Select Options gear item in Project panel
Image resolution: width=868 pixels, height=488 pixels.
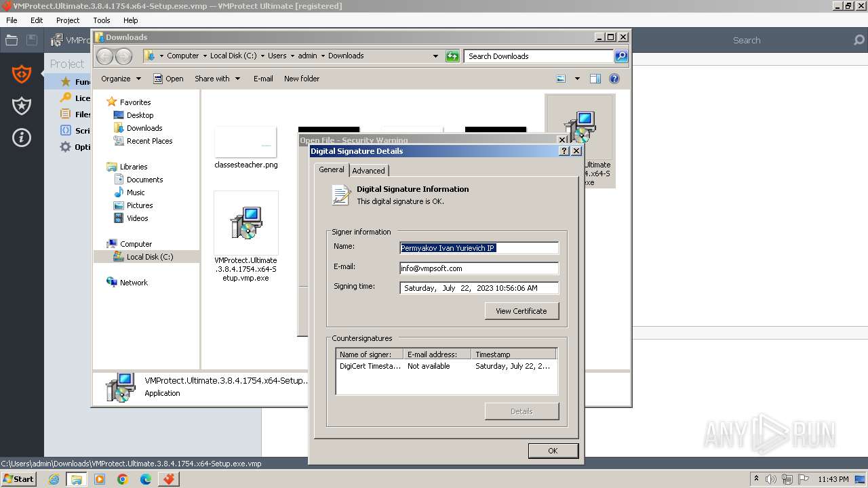click(75, 147)
